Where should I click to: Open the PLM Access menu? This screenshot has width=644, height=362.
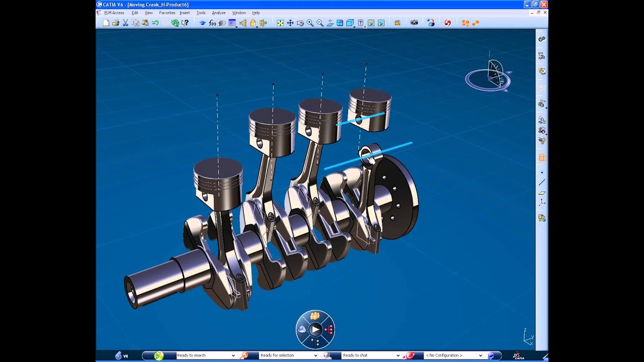pyautogui.click(x=114, y=13)
